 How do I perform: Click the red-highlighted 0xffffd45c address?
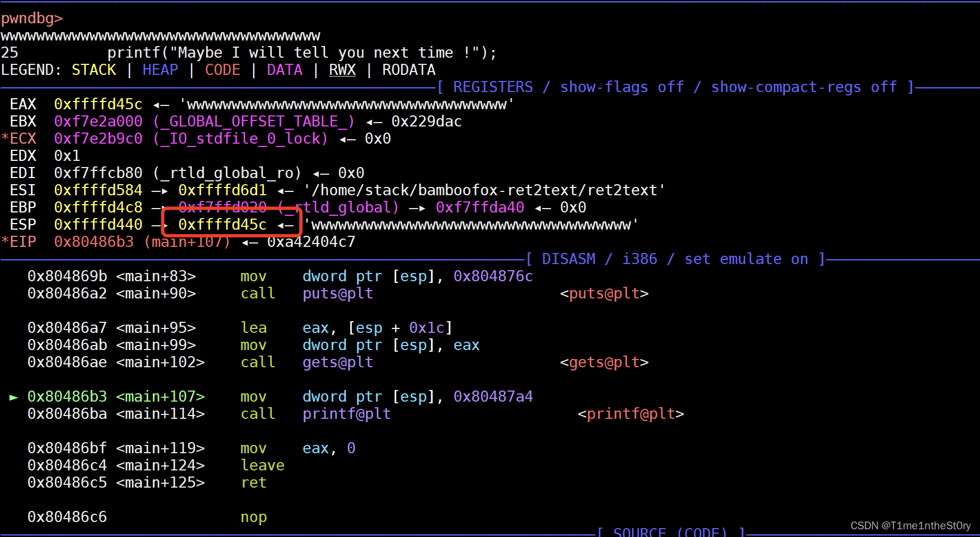[222, 224]
